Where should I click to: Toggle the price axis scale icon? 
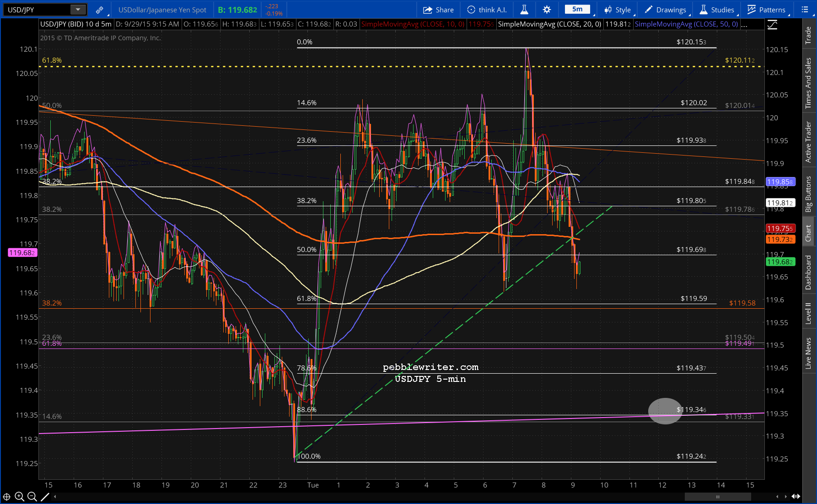click(x=773, y=25)
